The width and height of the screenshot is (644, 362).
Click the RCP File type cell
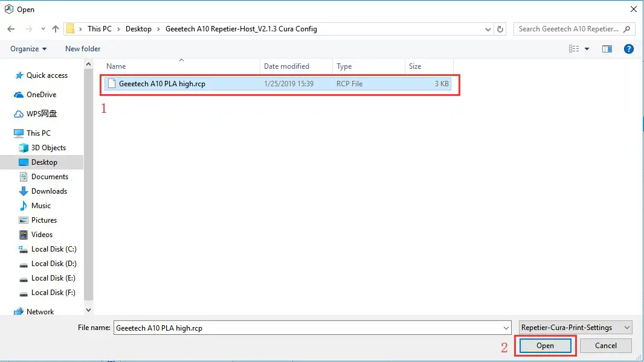[350, 84]
